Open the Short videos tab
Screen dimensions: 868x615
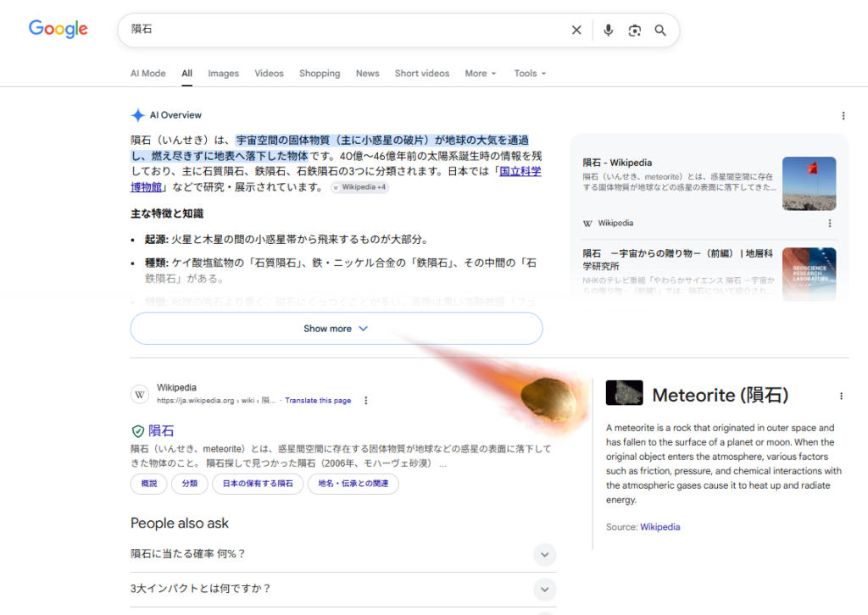422,73
